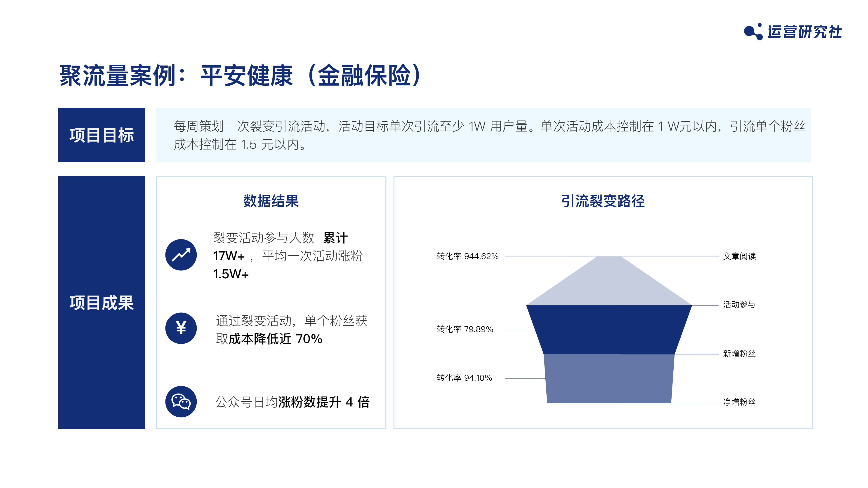Select the 净增粉丝 funnel label
The width and height of the screenshot is (868, 488).
pos(739,402)
